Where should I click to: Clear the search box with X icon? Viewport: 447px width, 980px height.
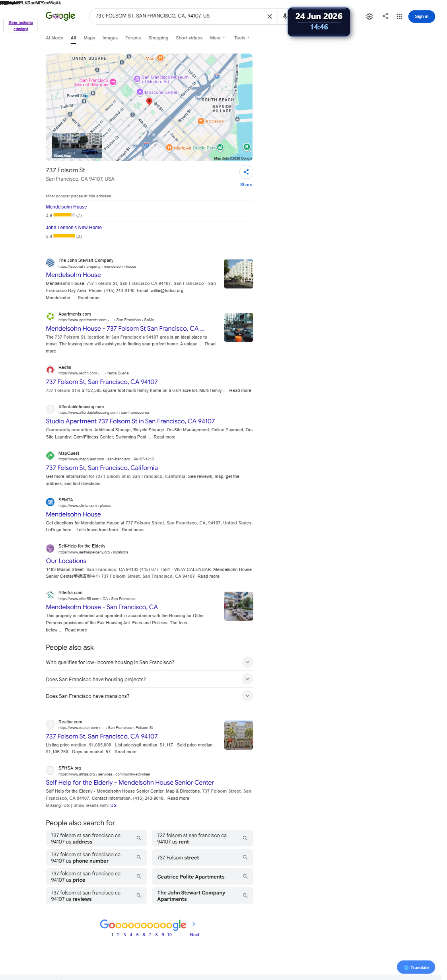[270, 16]
